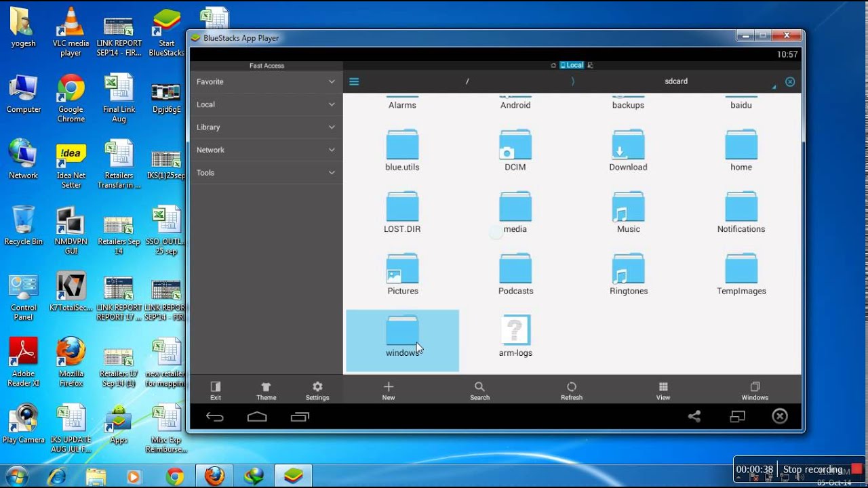Refresh the folder listing

(x=572, y=390)
